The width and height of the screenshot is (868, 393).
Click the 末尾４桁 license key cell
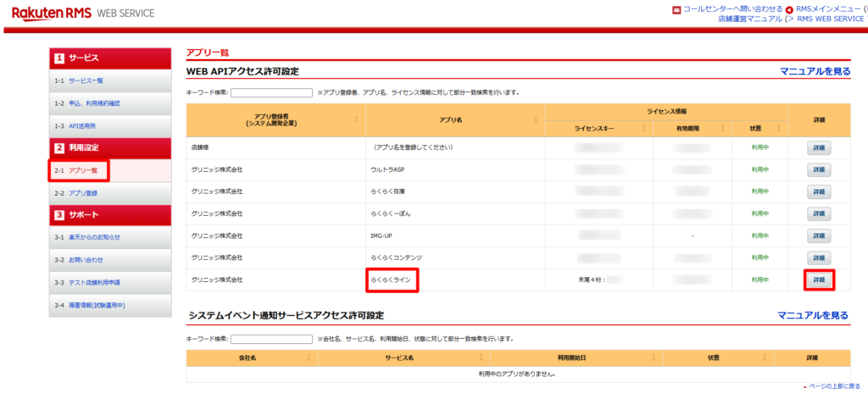pyautogui.click(x=599, y=280)
